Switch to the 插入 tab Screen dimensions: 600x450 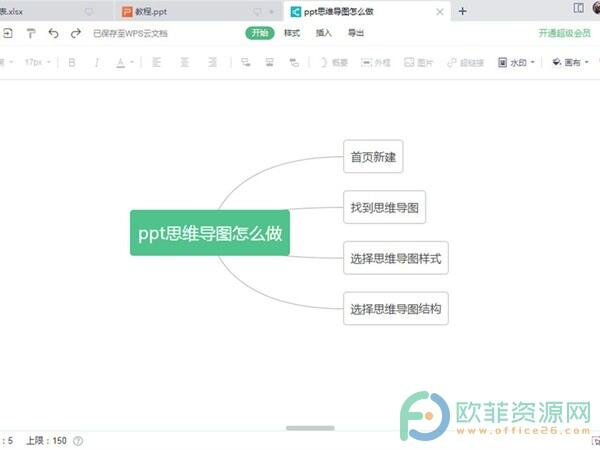[323, 33]
